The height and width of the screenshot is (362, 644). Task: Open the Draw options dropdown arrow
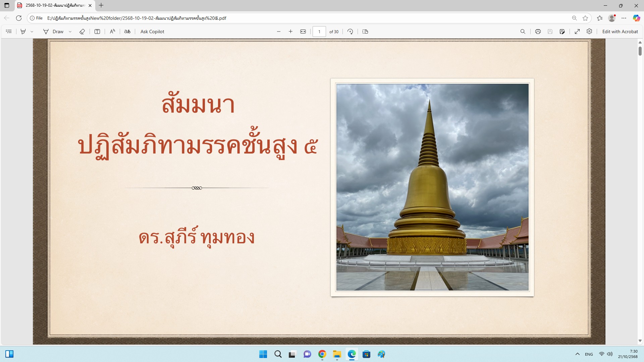(70, 32)
